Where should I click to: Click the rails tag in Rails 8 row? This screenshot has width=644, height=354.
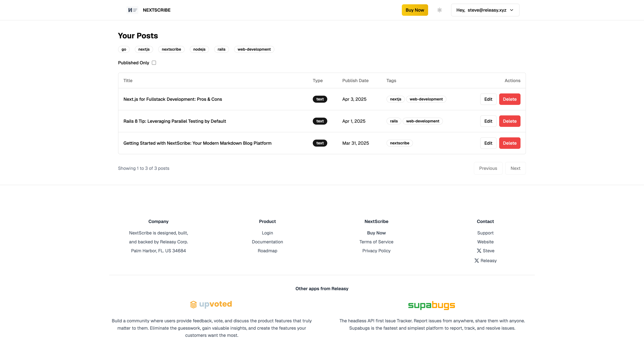pos(394,121)
